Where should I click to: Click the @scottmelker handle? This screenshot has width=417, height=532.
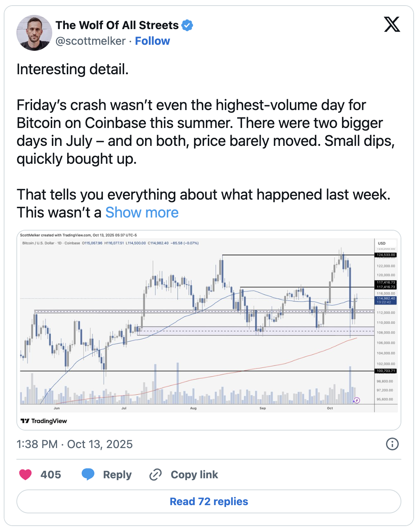point(91,41)
